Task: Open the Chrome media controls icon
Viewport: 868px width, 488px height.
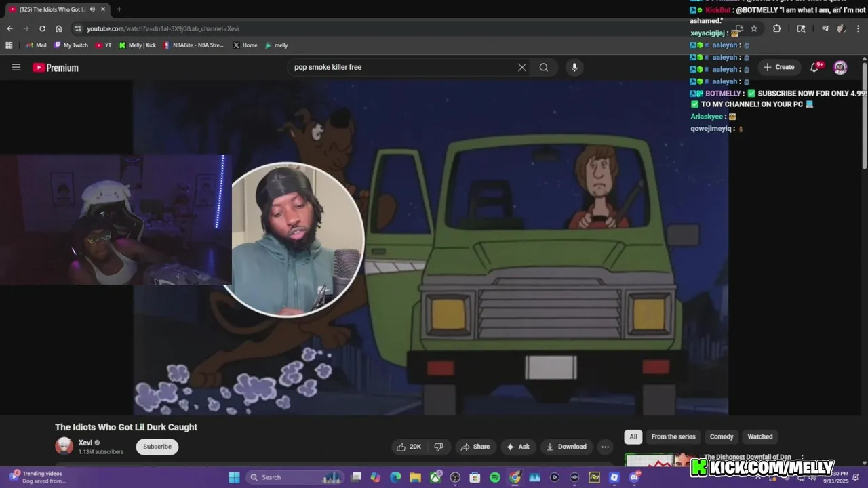Action: click(x=825, y=28)
